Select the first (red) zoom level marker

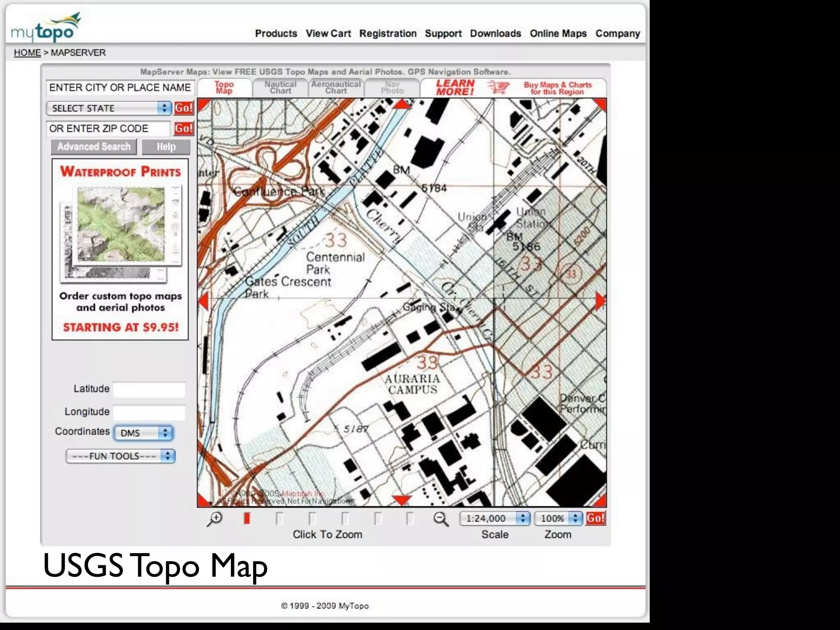point(247,518)
